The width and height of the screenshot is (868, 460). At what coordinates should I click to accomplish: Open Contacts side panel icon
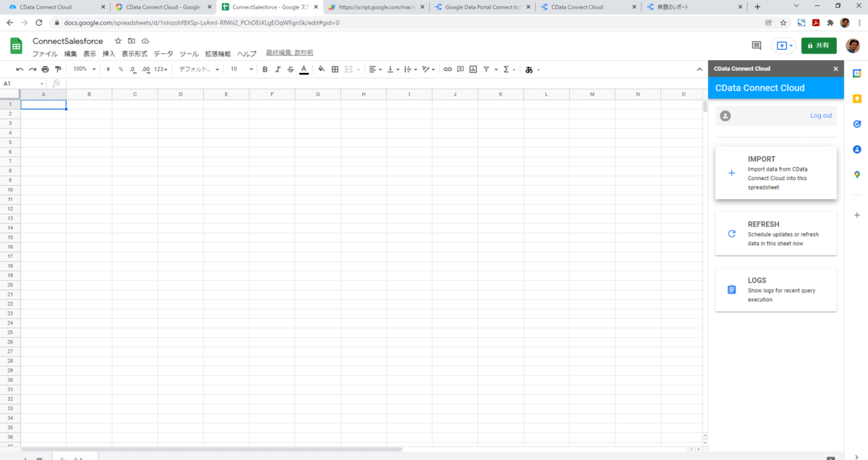tap(856, 150)
